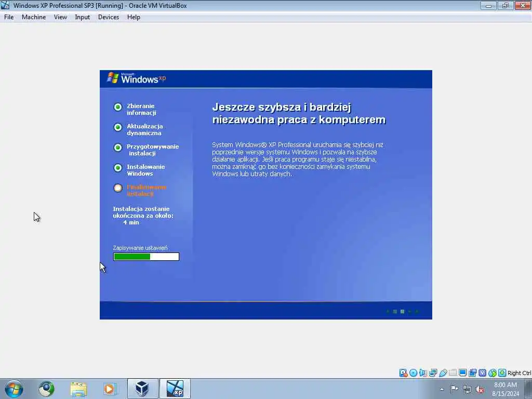Viewport: 532px width, 399px height.
Task: Open the clock showing 8:00 AM
Action: [506, 385]
